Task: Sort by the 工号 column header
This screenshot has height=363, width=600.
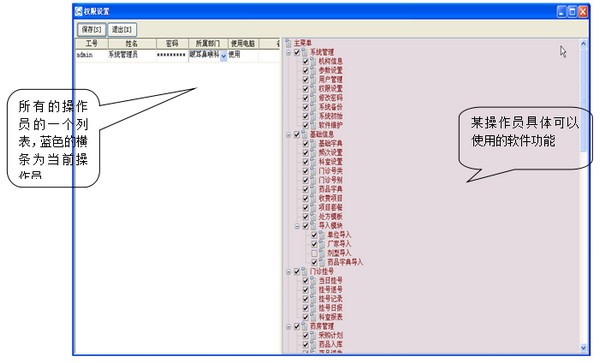Action: click(x=92, y=44)
